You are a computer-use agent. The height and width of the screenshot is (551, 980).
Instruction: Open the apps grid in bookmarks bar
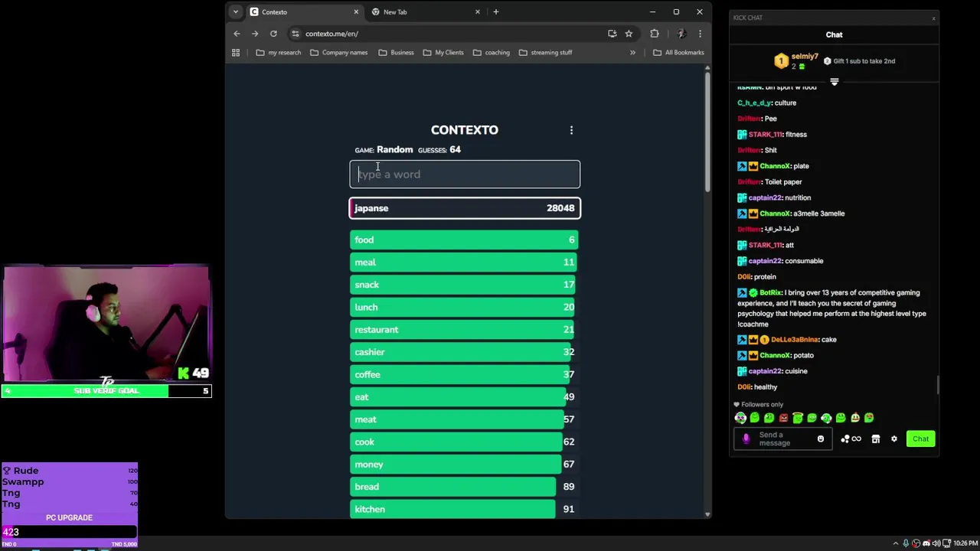point(236,53)
